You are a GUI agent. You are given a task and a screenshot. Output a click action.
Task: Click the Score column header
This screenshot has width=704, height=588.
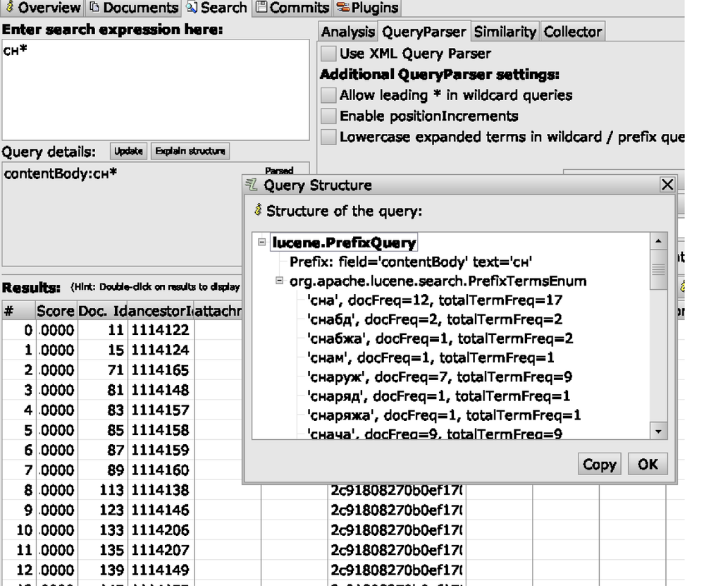pos(56,311)
